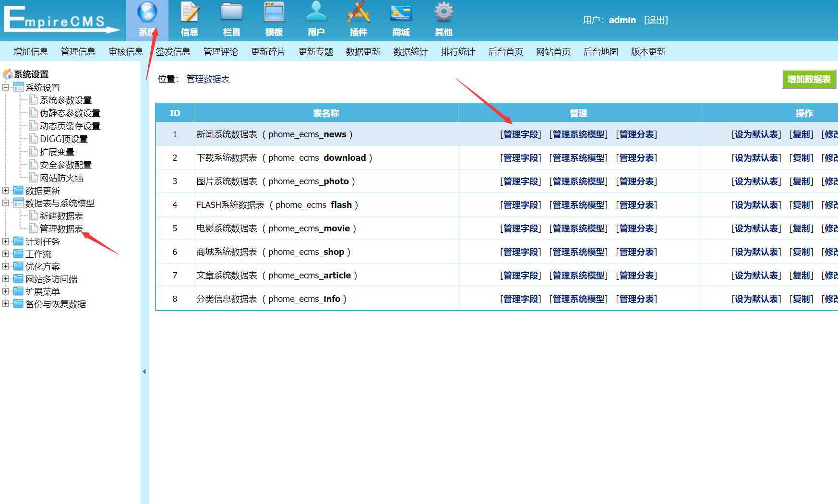Select 管理数据表 in the sidebar tree
Viewport: 838px width, 504px height.
click(x=61, y=228)
